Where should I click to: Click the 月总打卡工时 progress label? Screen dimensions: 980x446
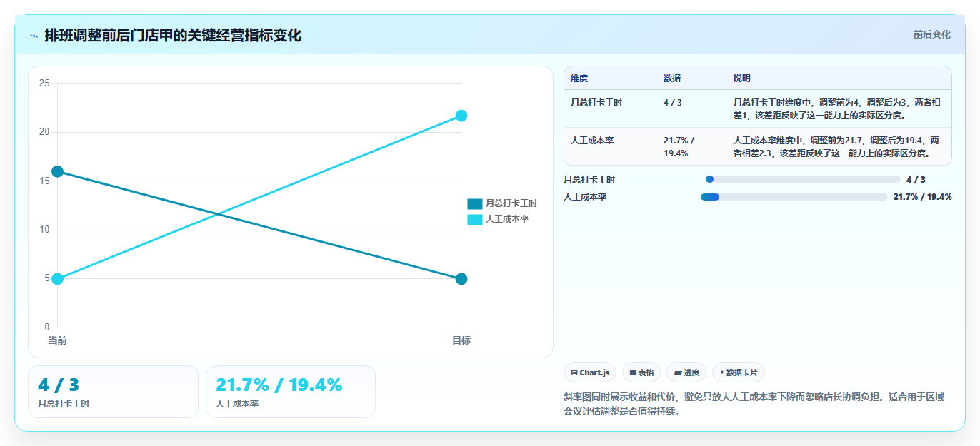[x=589, y=180]
